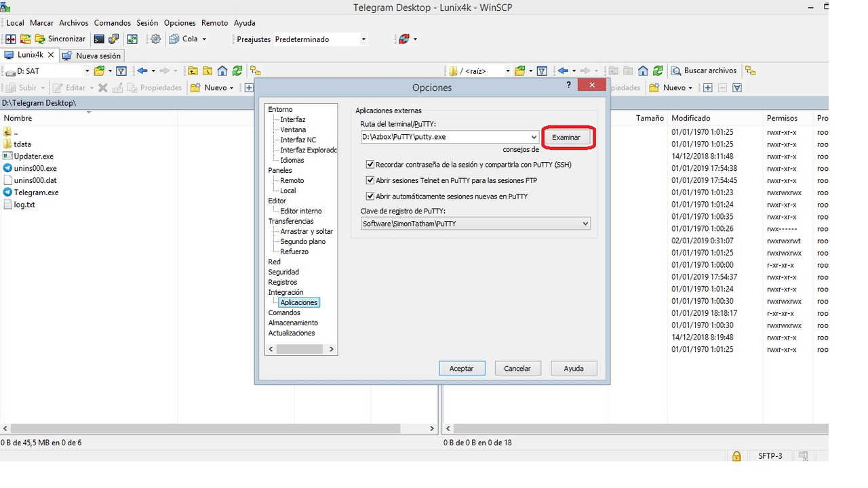This screenshot has height=488, width=868.
Task: Select Editor interno in options tree
Action: pyautogui.click(x=301, y=211)
